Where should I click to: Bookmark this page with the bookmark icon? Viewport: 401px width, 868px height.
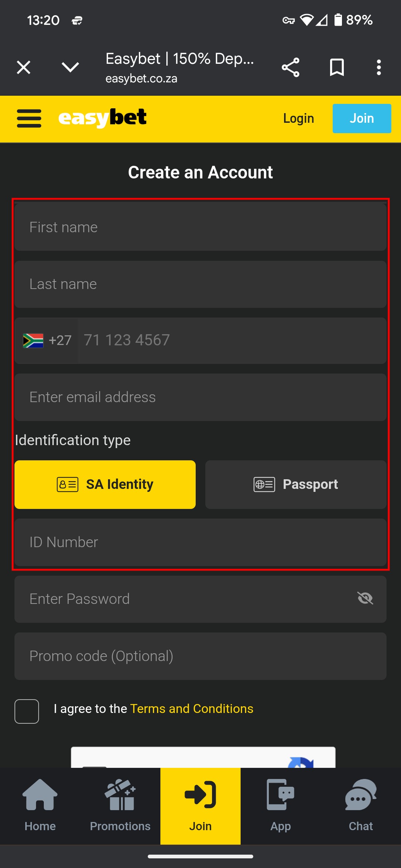(x=337, y=67)
